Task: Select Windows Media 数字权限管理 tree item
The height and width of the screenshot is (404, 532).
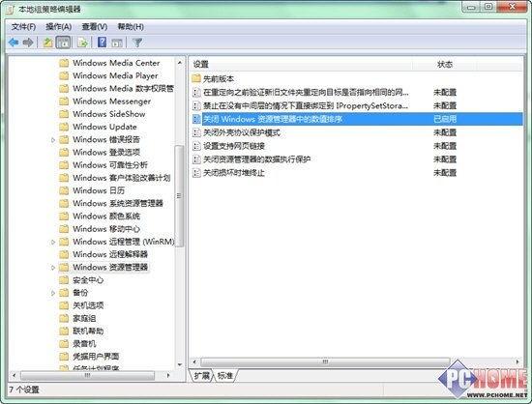Action: [x=123, y=89]
